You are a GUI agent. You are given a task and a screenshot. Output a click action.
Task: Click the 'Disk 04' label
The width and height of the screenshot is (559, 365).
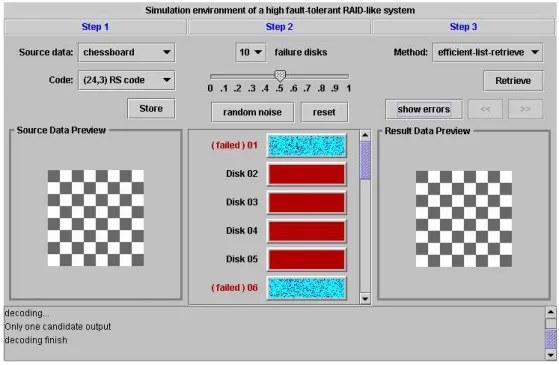coord(242,231)
